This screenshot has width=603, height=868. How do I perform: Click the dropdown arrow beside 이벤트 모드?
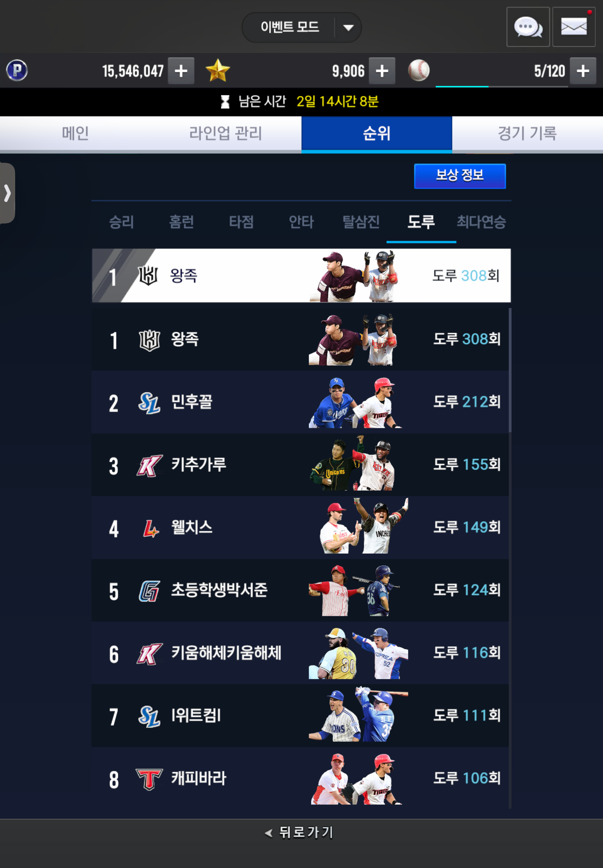tap(348, 28)
